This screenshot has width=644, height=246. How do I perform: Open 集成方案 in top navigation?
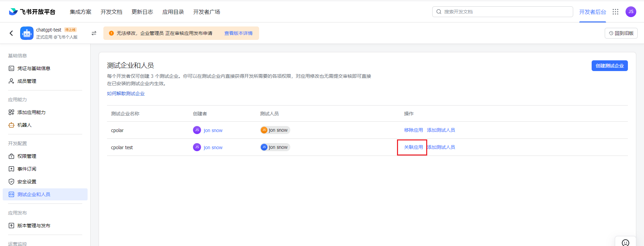81,12
